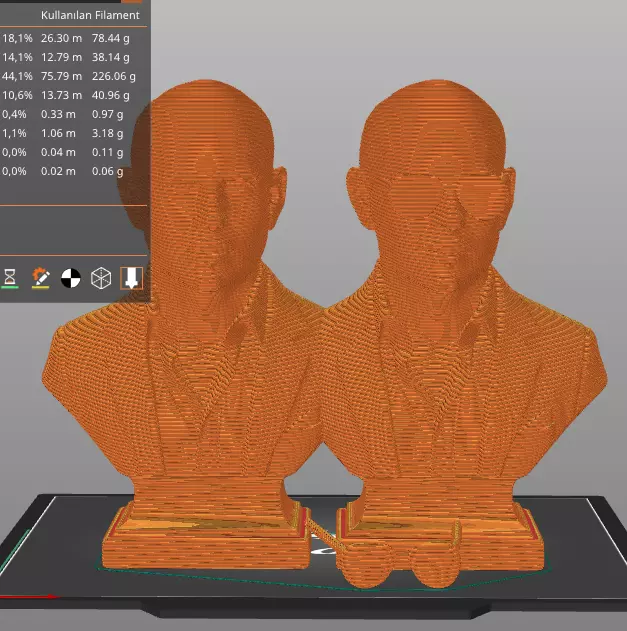
Task: Toggle the shells wireframe cube icon
Action: [x=101, y=278]
